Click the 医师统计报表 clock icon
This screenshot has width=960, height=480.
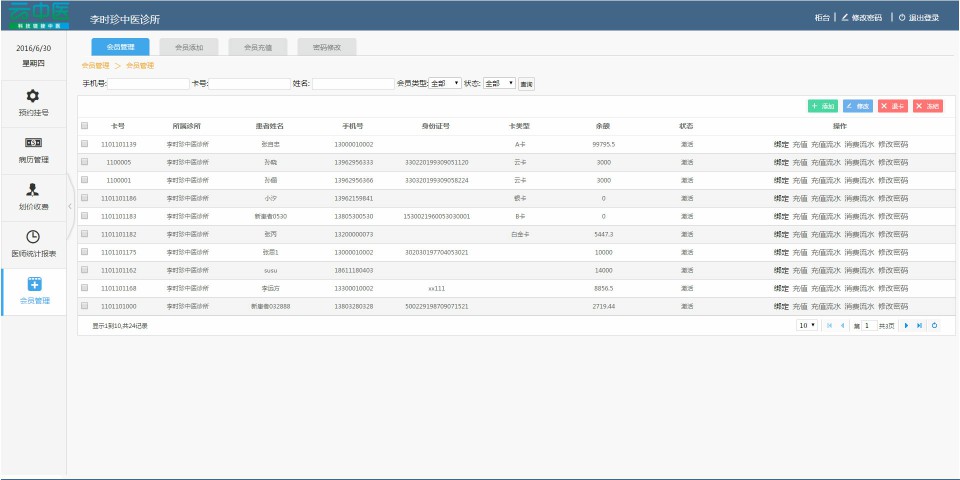click(33, 237)
